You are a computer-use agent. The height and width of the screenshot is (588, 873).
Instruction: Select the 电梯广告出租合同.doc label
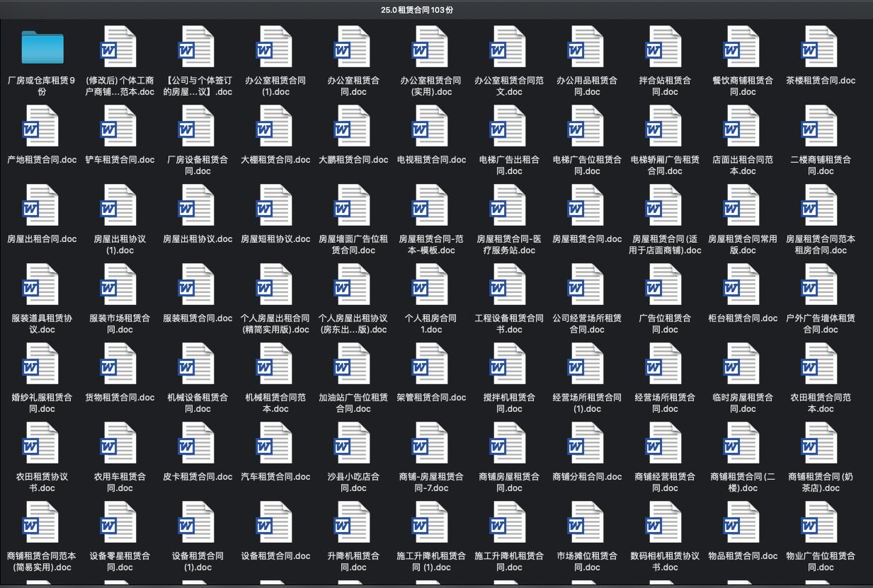tap(509, 166)
